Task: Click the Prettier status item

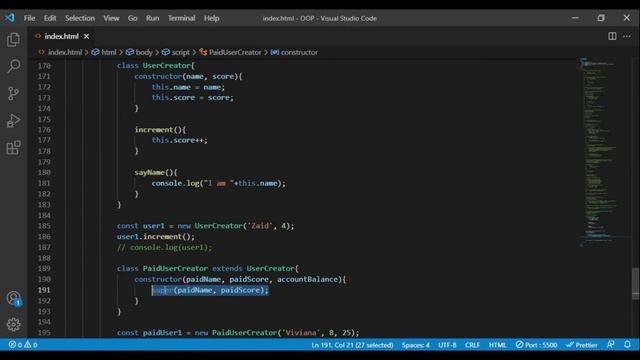Action: pyautogui.click(x=582, y=345)
